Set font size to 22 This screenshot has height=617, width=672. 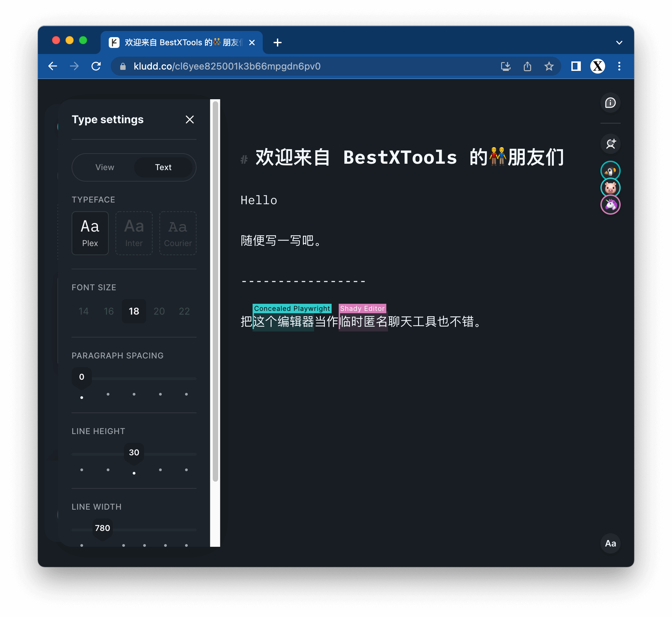coord(184,311)
